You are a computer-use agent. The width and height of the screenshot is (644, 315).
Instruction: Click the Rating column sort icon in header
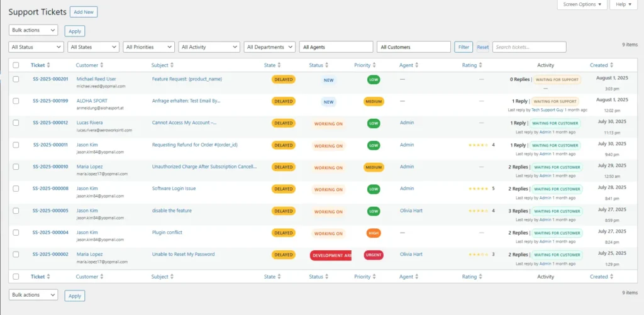point(480,65)
